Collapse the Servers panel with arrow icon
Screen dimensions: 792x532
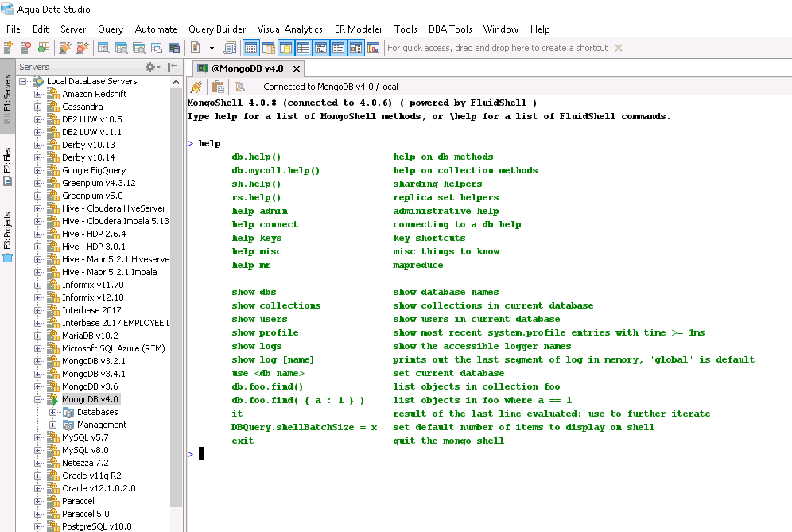173,67
